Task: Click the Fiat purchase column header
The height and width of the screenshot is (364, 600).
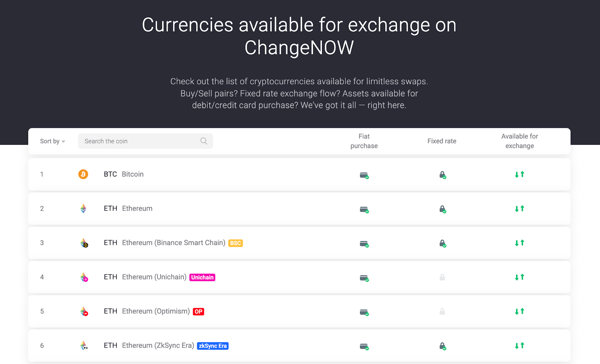Action: (363, 141)
